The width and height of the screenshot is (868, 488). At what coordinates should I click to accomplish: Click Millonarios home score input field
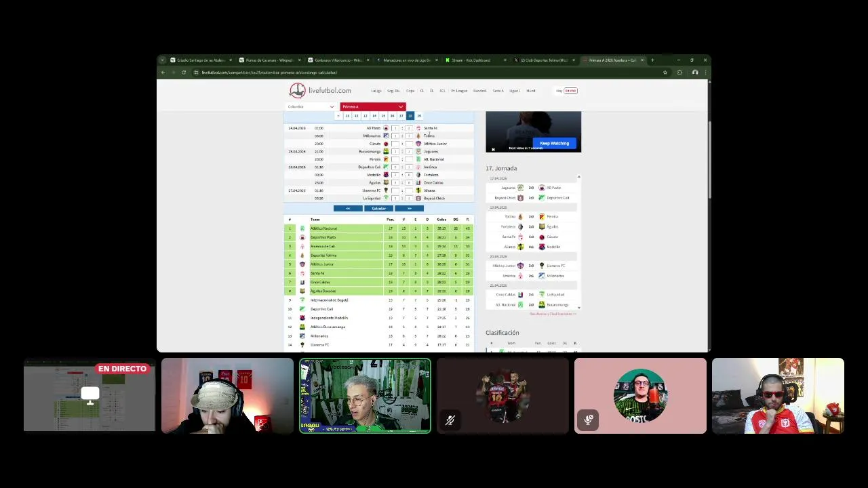pos(395,136)
